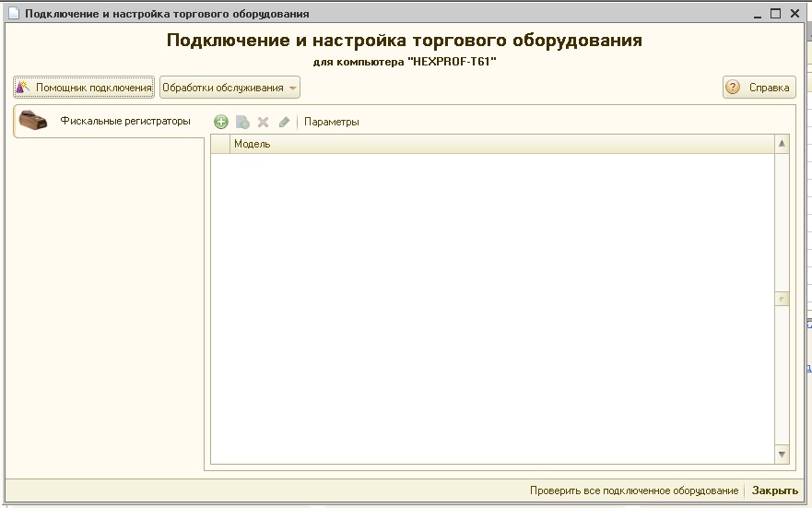Expand Обработки обслуживания dropdown
Image resolution: width=812 pixels, height=508 pixels.
tap(229, 88)
